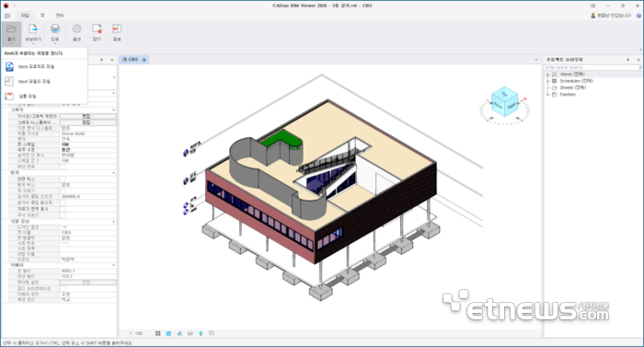
Task: Click the 1 : 100 view scale control
Action: [135, 333]
